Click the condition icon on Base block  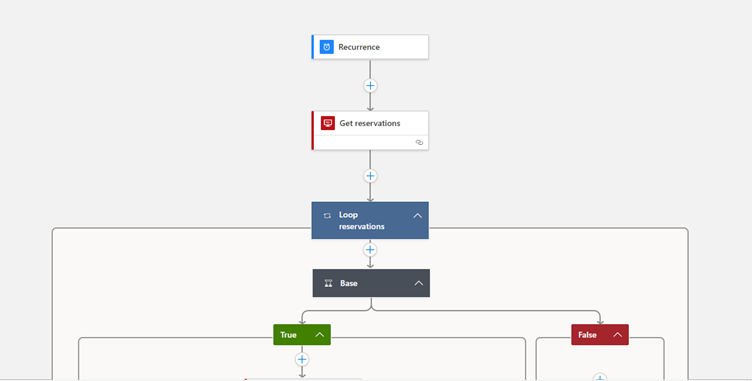(x=329, y=283)
